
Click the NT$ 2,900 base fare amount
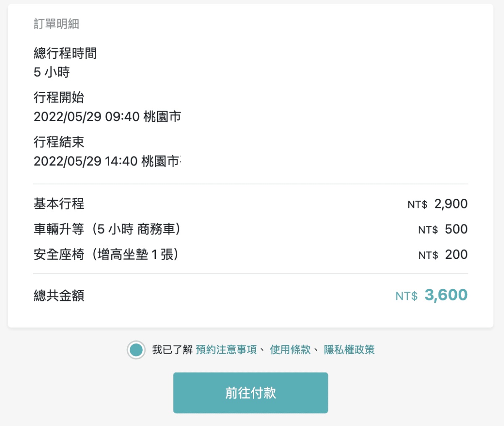437,204
